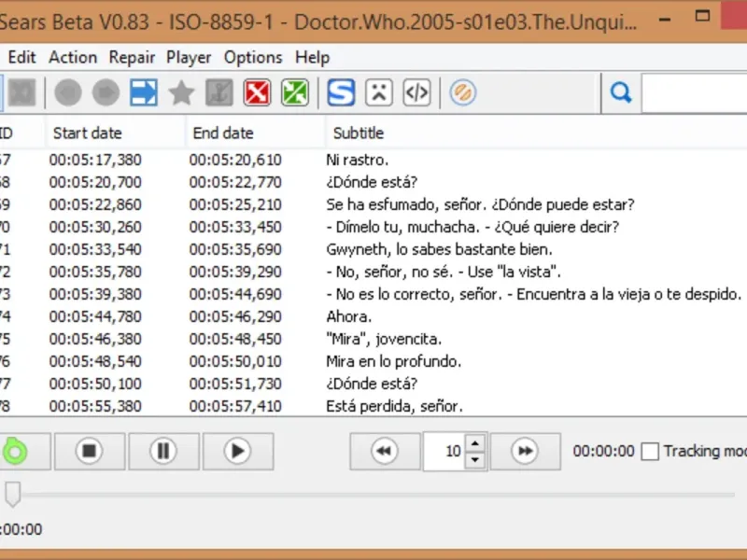Select subtitle "Mira en lo profundo."

click(394, 361)
